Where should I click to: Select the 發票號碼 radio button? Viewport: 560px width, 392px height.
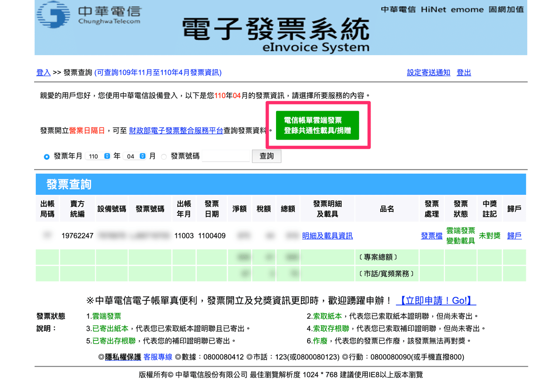pos(164,157)
